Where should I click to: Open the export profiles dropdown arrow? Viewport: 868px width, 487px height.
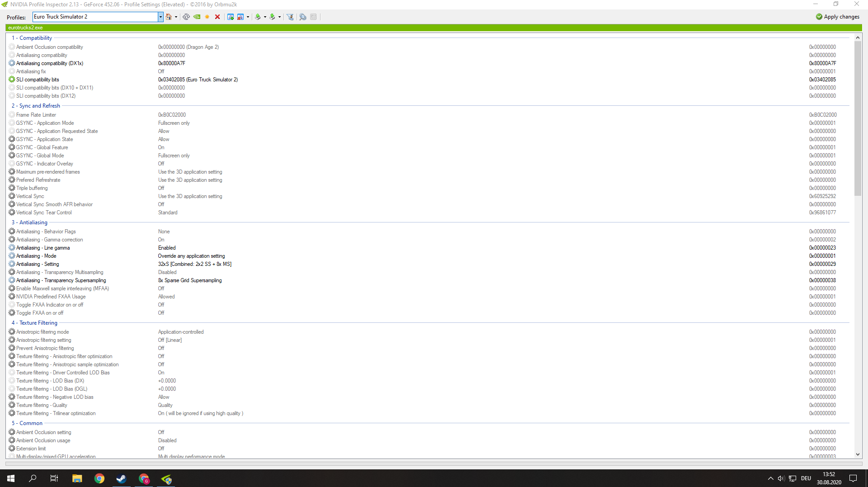coord(265,17)
